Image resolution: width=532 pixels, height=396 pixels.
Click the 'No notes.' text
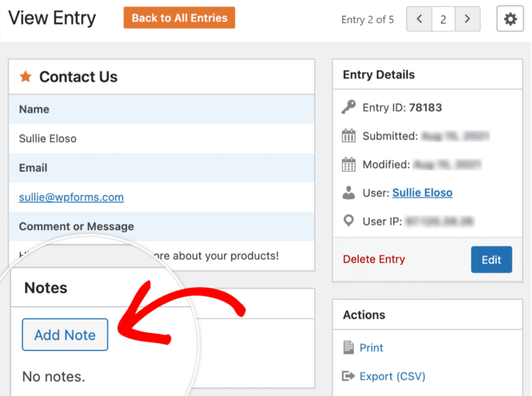click(x=54, y=376)
